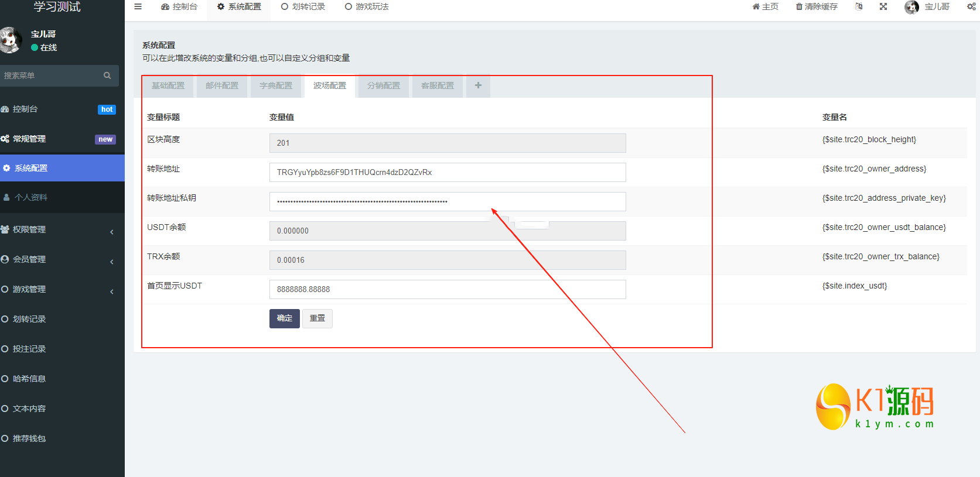The width and height of the screenshot is (980, 477).
Task: Toggle fullscreen with the expand icon
Action: click(x=883, y=7)
